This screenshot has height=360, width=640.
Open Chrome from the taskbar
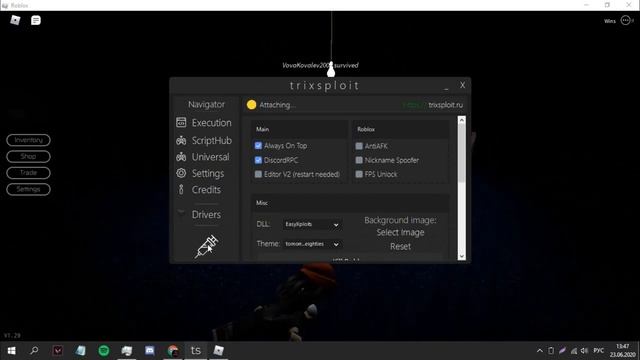pos(173,351)
